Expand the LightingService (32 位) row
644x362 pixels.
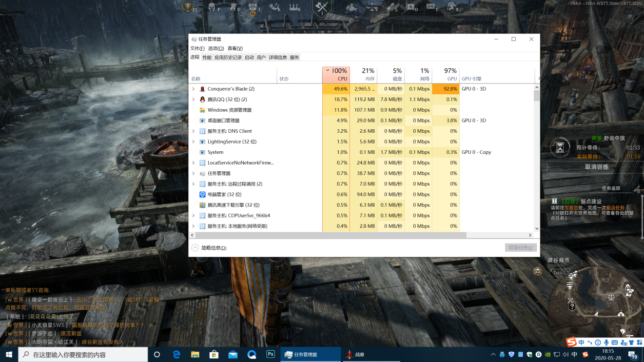coord(193,142)
